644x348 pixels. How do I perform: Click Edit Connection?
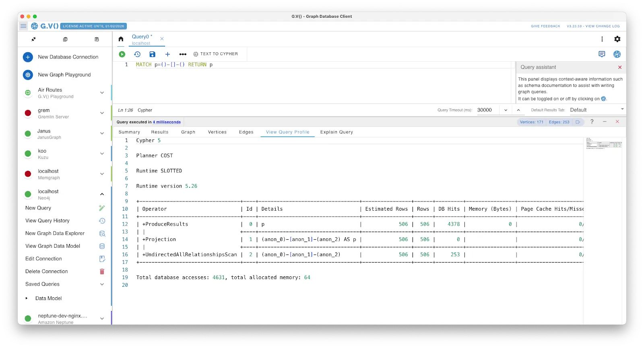[43, 259]
